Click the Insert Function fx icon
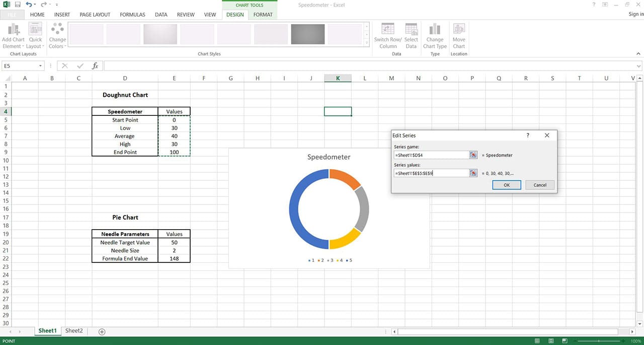This screenshot has height=345, width=644. pyautogui.click(x=95, y=65)
